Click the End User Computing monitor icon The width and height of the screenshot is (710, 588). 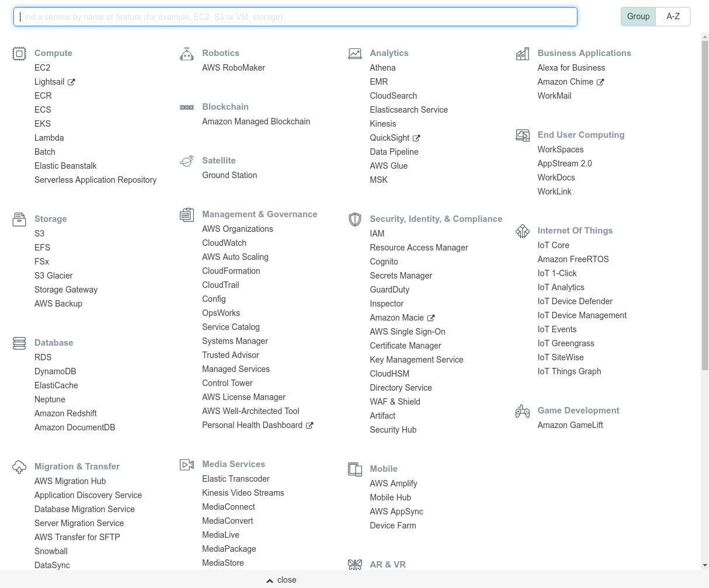tap(523, 135)
